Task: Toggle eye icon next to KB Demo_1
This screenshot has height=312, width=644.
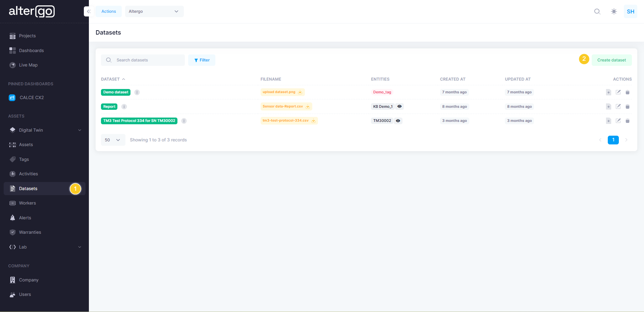Action: point(399,106)
